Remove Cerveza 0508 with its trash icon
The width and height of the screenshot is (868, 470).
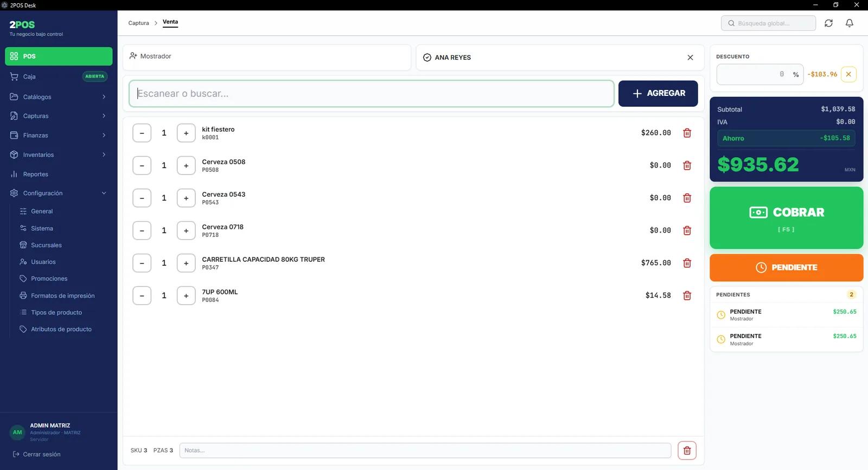687,165
